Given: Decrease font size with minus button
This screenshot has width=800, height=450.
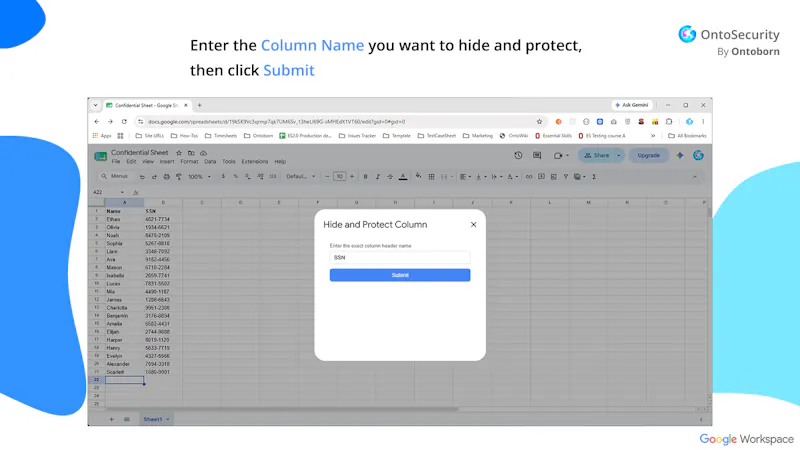Looking at the screenshot, I should [327, 177].
